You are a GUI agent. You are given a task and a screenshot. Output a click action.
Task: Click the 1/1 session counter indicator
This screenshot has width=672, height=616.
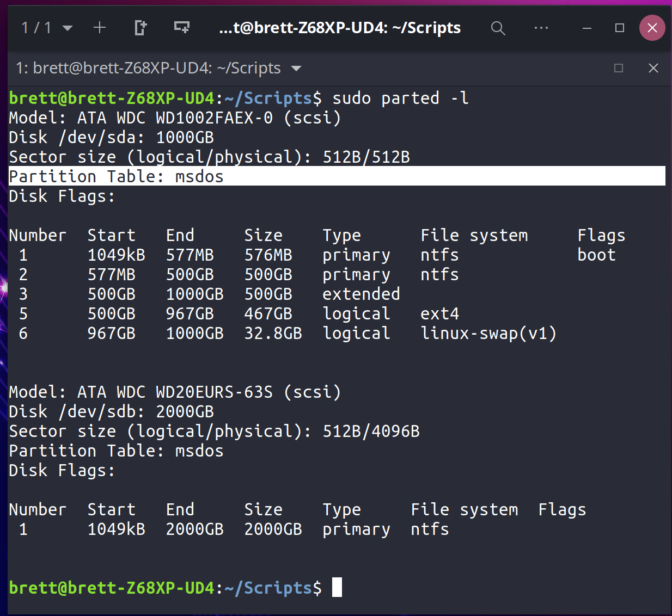pyautogui.click(x=35, y=27)
